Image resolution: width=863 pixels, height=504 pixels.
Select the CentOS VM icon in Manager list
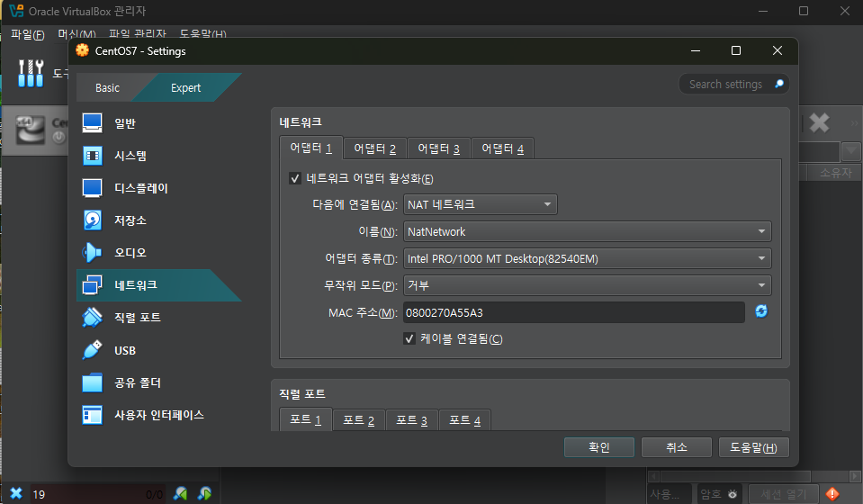(30, 130)
